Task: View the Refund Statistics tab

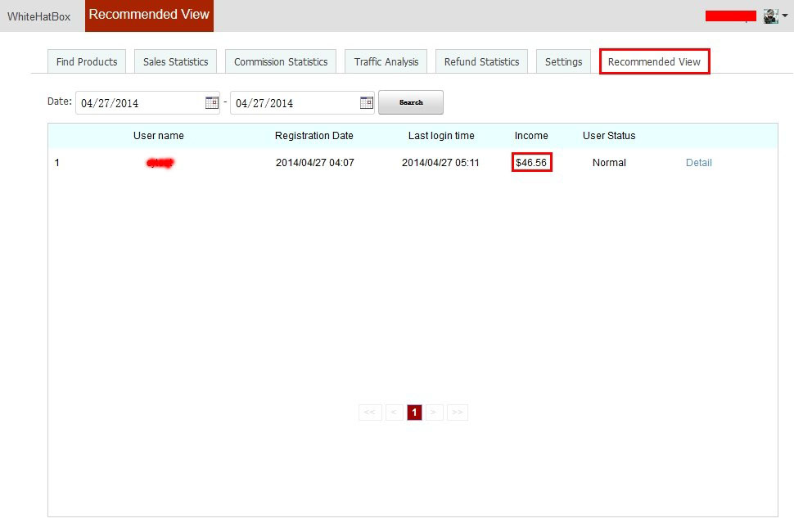Action: pos(481,61)
